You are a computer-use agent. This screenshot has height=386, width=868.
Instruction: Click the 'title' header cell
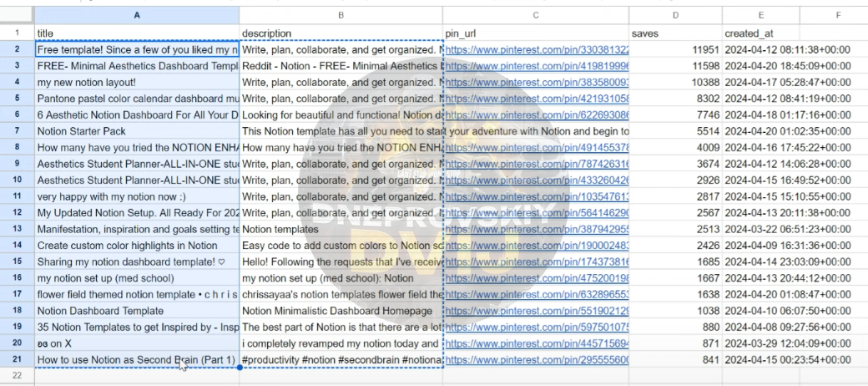pyautogui.click(x=137, y=33)
